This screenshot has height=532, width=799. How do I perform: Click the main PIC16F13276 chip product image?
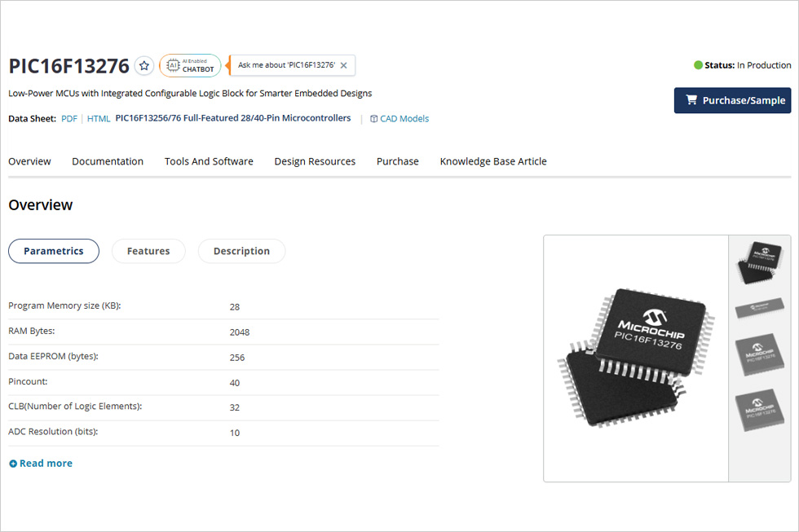[x=636, y=358]
